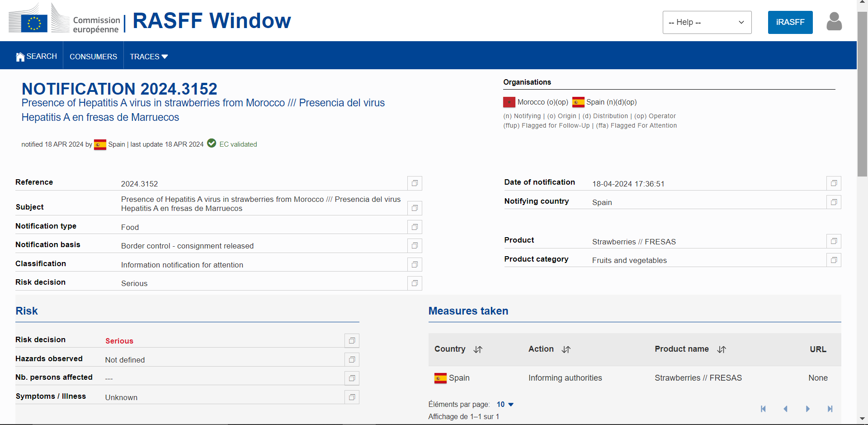Copy the Subject field value
This screenshot has height=425, width=868.
pos(415,208)
